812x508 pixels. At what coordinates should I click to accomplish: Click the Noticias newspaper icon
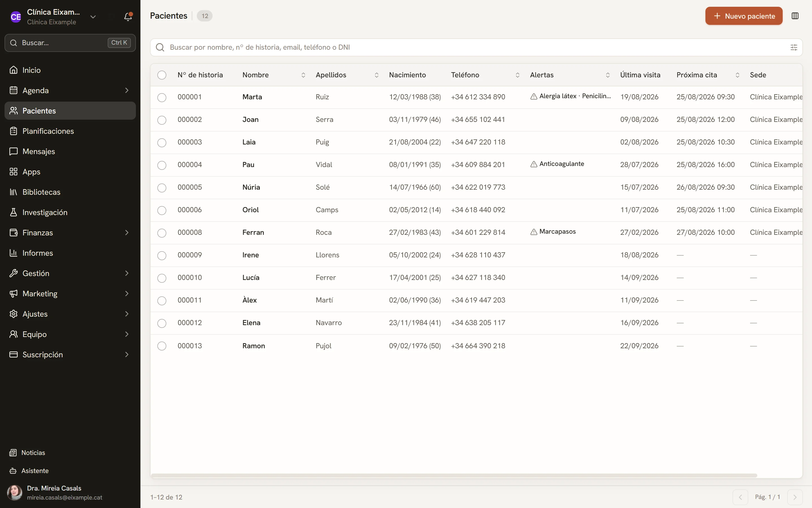13,453
